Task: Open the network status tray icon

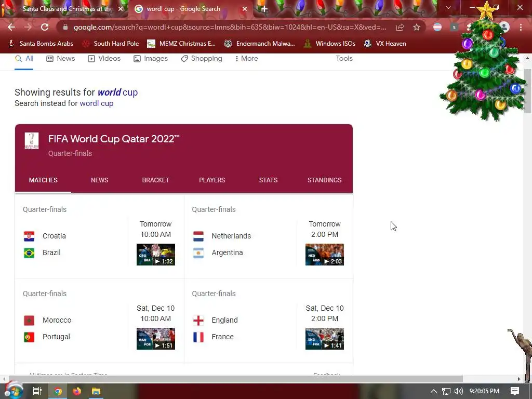Action: pos(446,391)
